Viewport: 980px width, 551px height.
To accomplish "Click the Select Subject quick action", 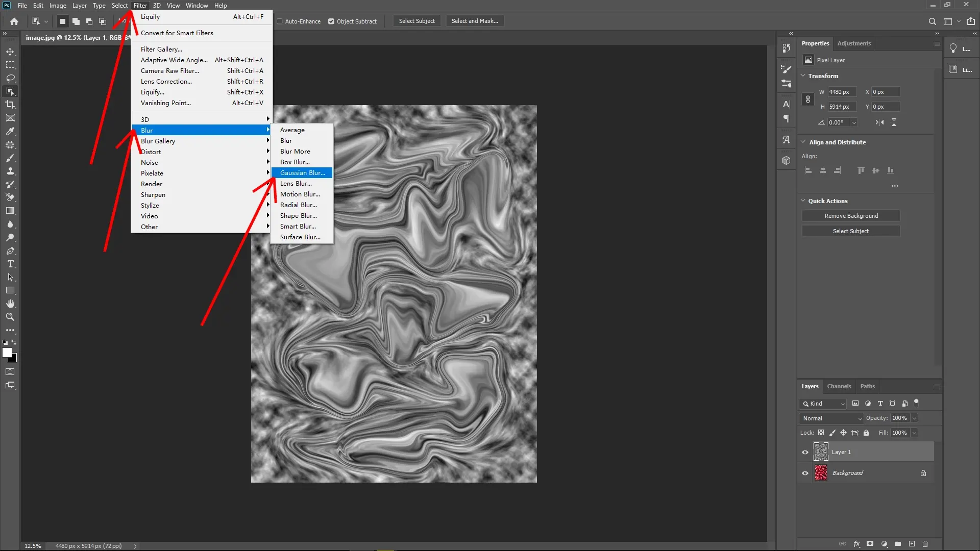I will pyautogui.click(x=851, y=231).
